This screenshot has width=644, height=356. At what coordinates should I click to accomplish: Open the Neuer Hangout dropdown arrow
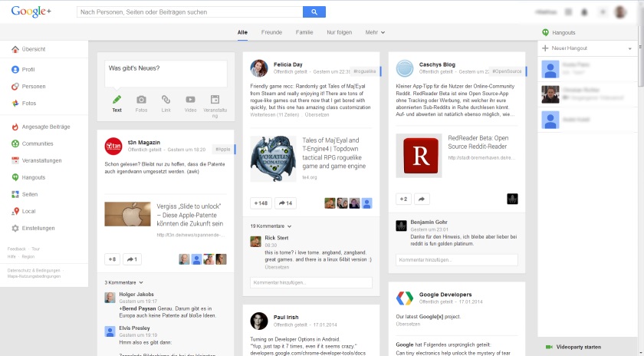pyautogui.click(x=630, y=48)
